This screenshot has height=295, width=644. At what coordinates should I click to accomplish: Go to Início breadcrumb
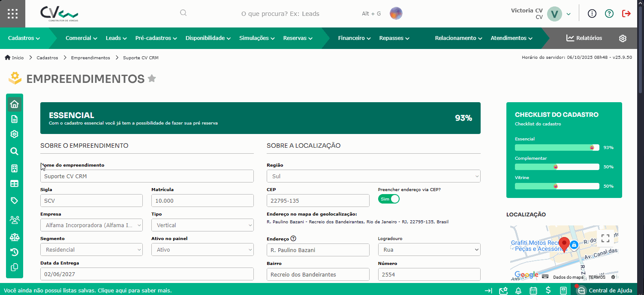click(x=14, y=58)
